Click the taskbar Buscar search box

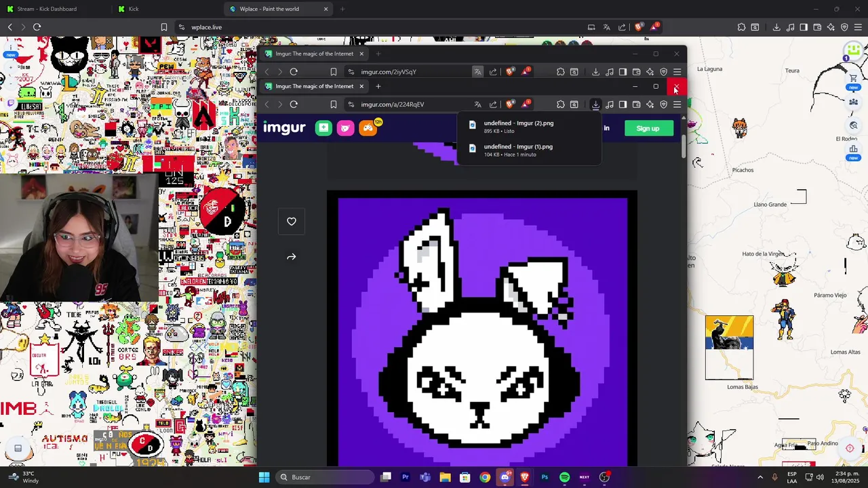(325, 477)
